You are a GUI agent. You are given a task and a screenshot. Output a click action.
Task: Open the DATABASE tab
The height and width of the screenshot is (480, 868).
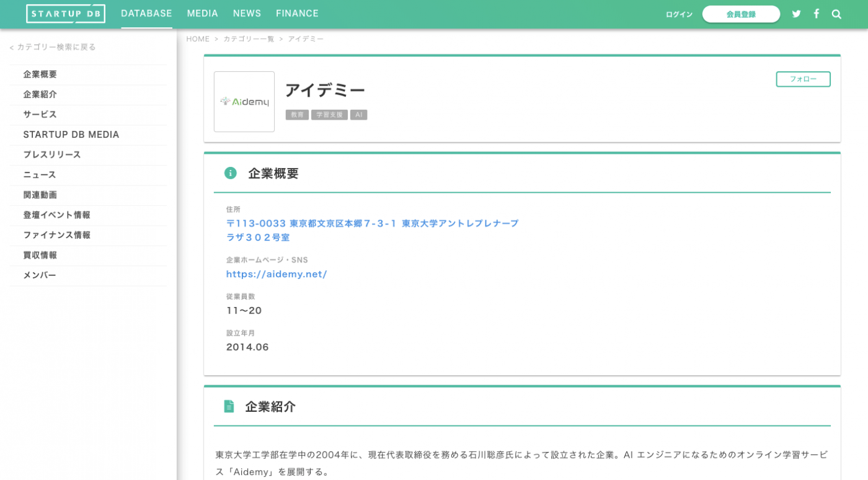pyautogui.click(x=146, y=14)
